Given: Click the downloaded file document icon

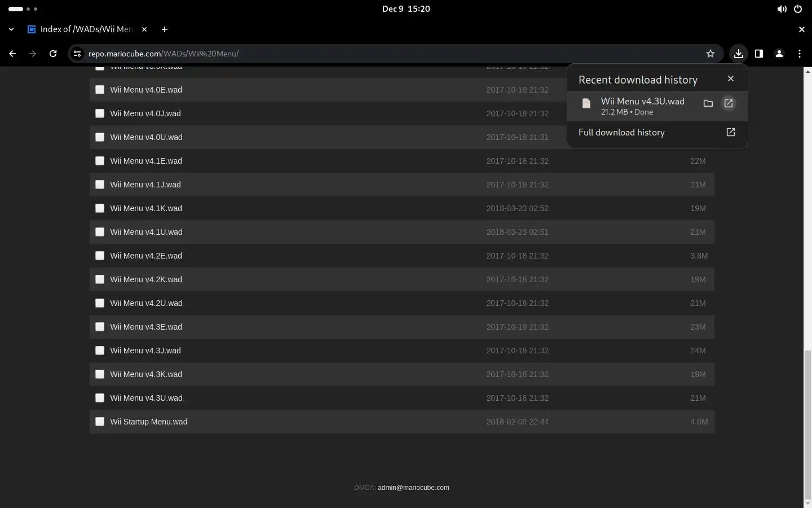Looking at the screenshot, I should [586, 103].
